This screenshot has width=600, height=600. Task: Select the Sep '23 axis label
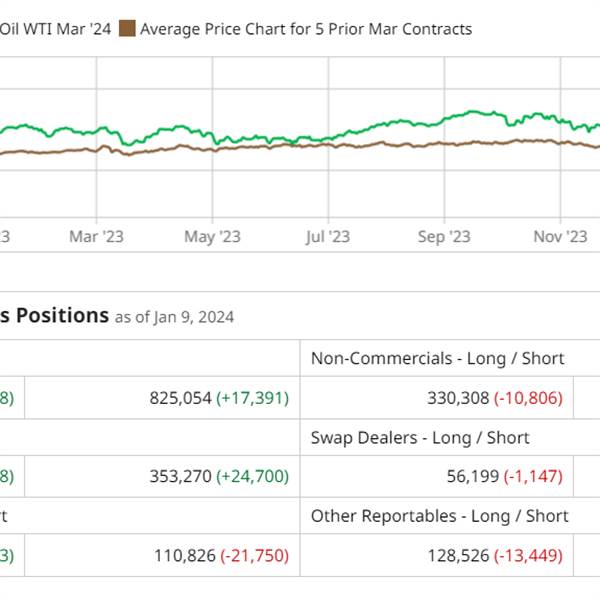point(444,236)
